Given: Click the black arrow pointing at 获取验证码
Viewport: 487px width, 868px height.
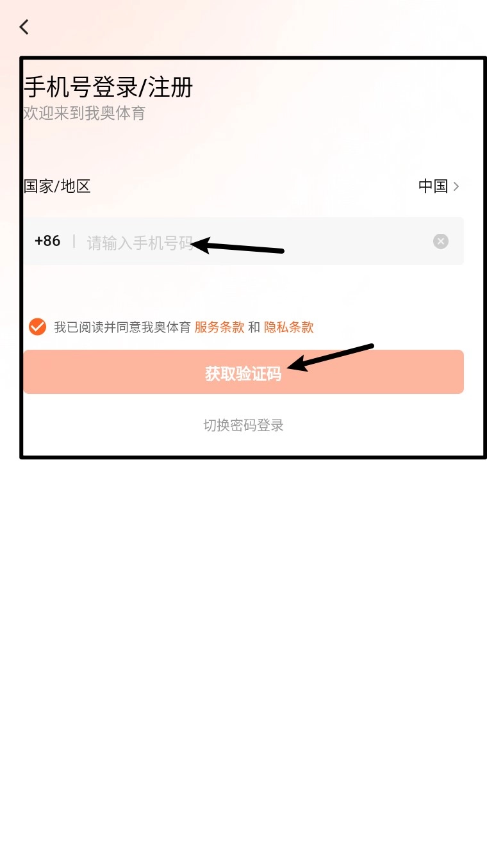Looking at the screenshot, I should point(331,357).
